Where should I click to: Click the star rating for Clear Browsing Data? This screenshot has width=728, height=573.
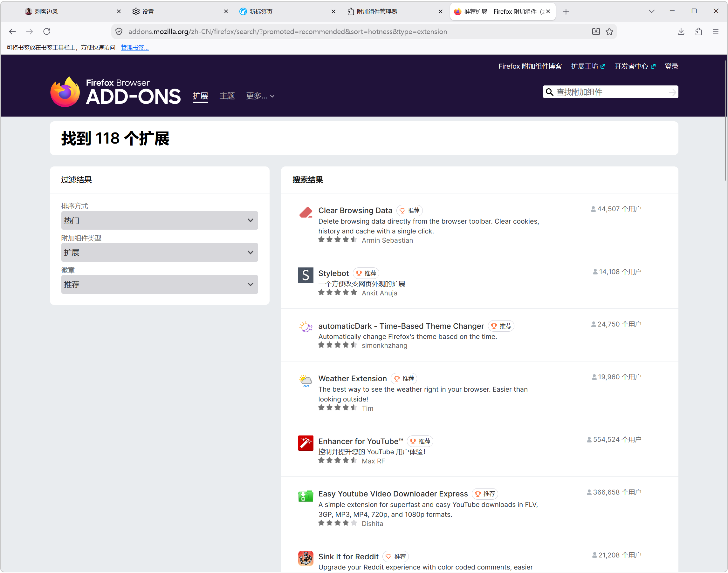tap(338, 240)
